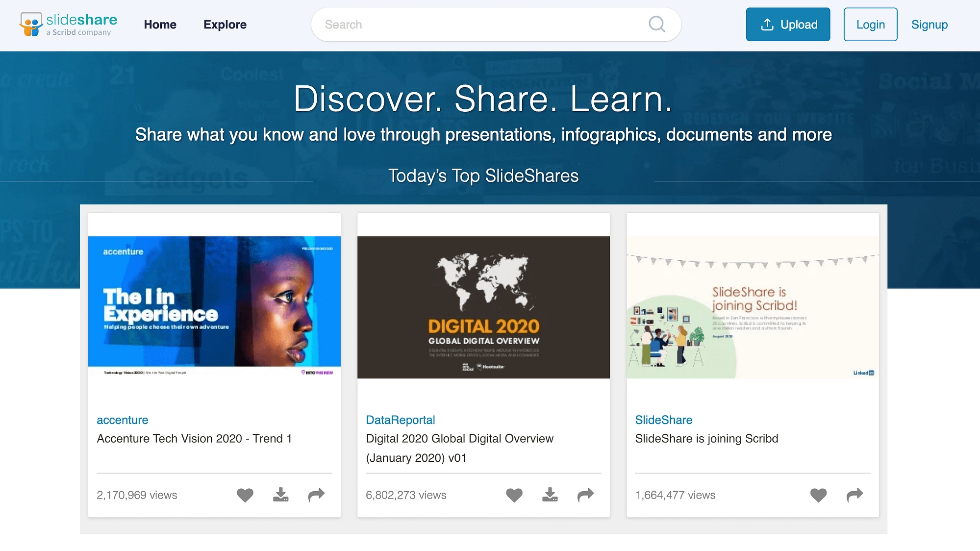Open the Explore menu item

[x=225, y=25]
